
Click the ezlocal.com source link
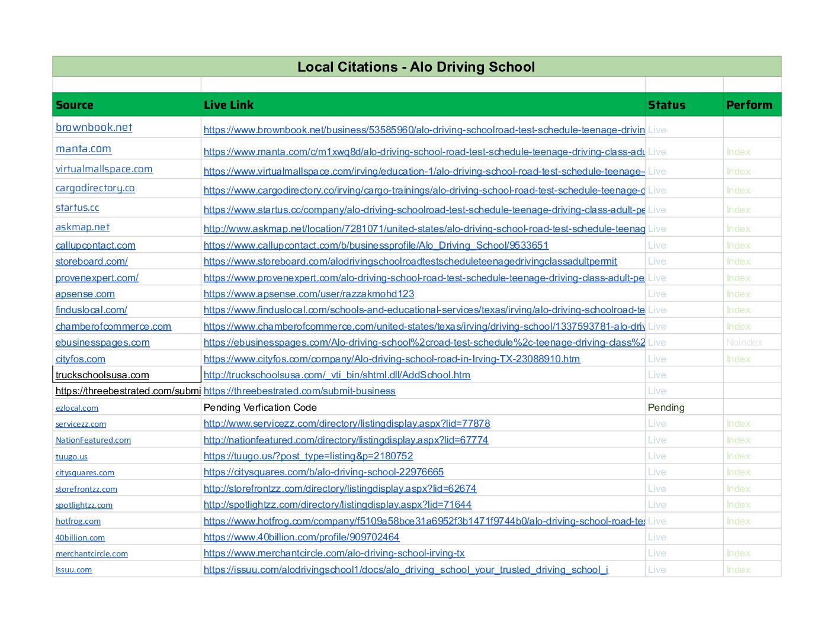click(x=77, y=408)
